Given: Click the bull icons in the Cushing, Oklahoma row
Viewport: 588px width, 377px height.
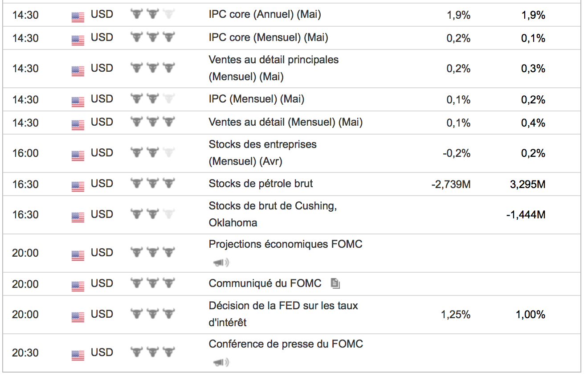Looking at the screenshot, I should click(152, 214).
